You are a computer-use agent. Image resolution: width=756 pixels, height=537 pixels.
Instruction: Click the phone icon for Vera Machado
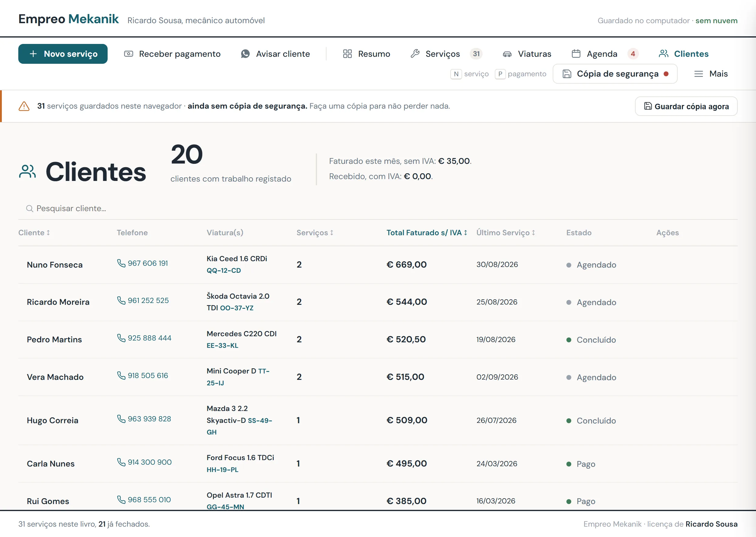coord(121,376)
